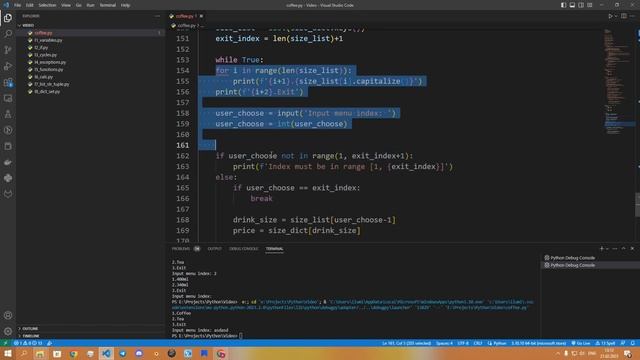Switch to the Debug Console tab
640x360 pixels.
point(244,249)
